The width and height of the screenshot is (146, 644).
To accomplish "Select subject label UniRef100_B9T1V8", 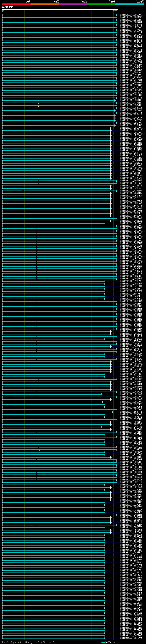I will click(131, 75).
